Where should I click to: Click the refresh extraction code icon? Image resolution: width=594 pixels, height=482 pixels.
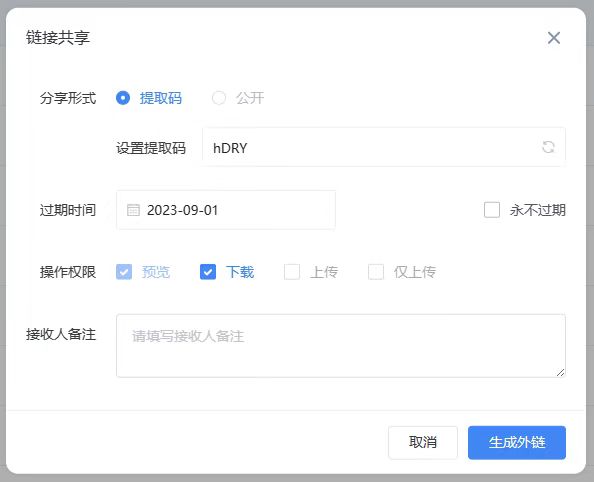coord(548,147)
